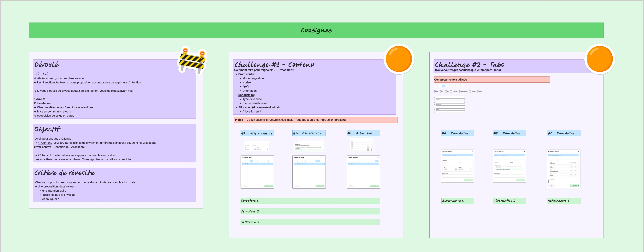Open mockup under '#A - Profit contrat'
This screenshot has height=252, width=644.
coord(257,172)
